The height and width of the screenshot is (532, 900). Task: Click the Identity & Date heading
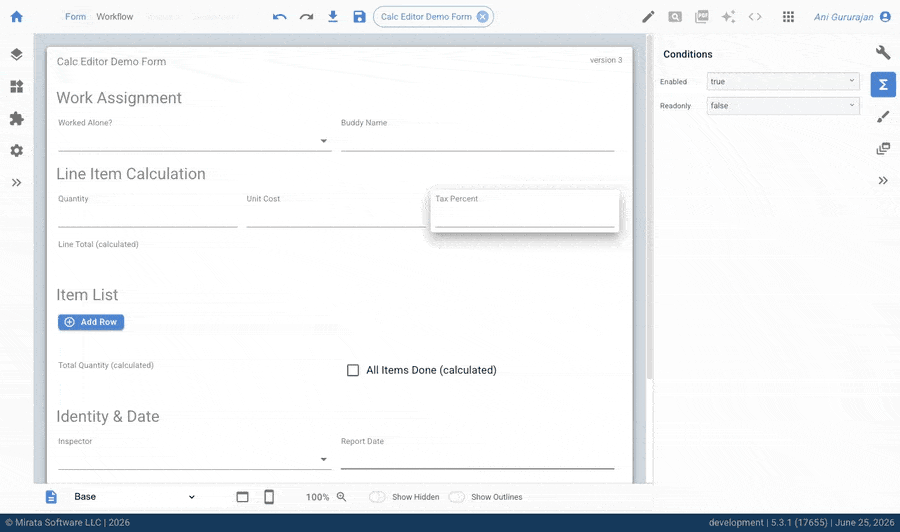pos(108,416)
